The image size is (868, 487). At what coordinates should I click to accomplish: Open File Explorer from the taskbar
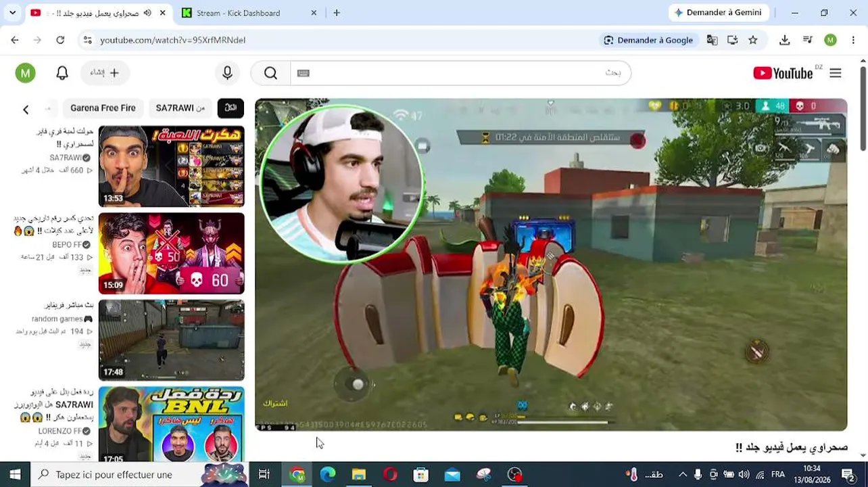point(358,474)
